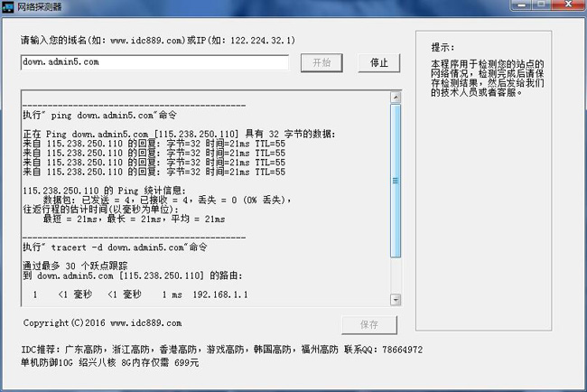587x392 pixels.
Task: Click the 执行 ping down.admin5.com 命令 line
Action: tap(99, 115)
